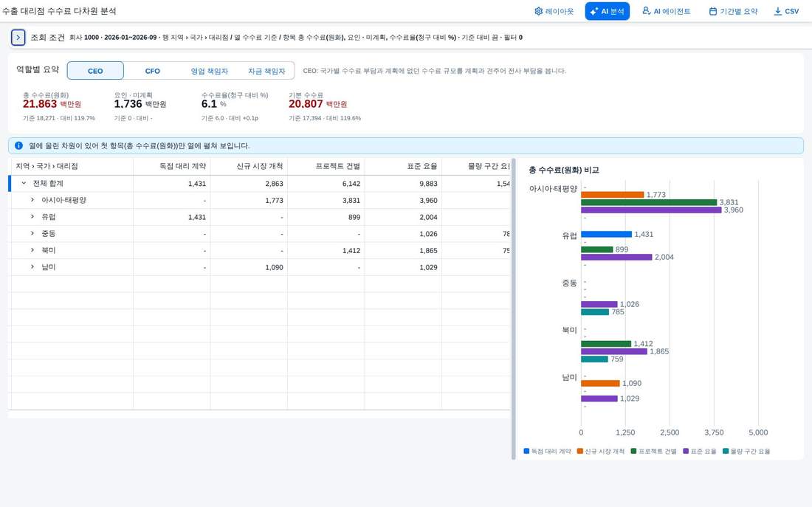
Task: Click the 남미 1,090 orange chart bar
Action: (600, 383)
